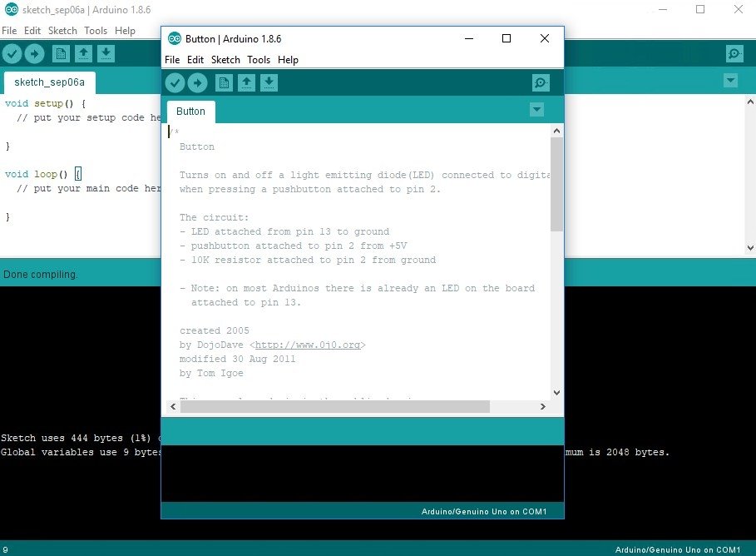Open tab dropdown arrow in sketch_sep06a window
The width and height of the screenshot is (756, 556).
[730, 80]
